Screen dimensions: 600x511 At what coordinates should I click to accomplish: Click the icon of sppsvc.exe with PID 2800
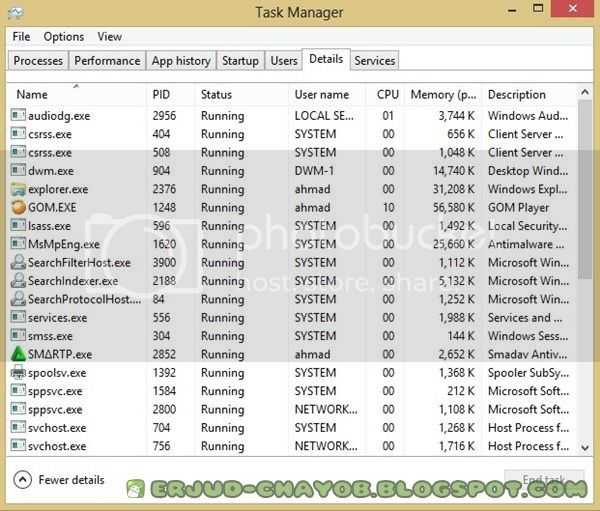pos(18,409)
